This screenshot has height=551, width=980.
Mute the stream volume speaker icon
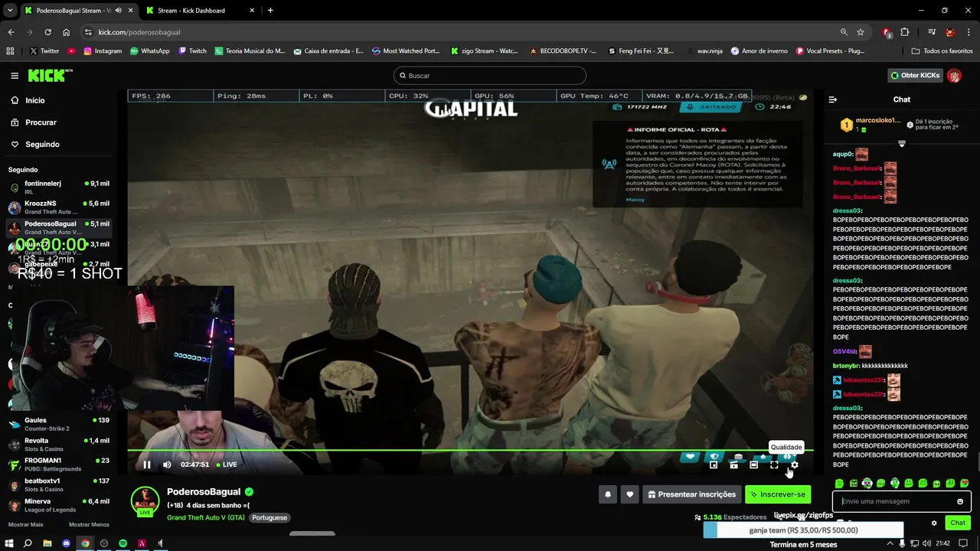[x=167, y=465]
